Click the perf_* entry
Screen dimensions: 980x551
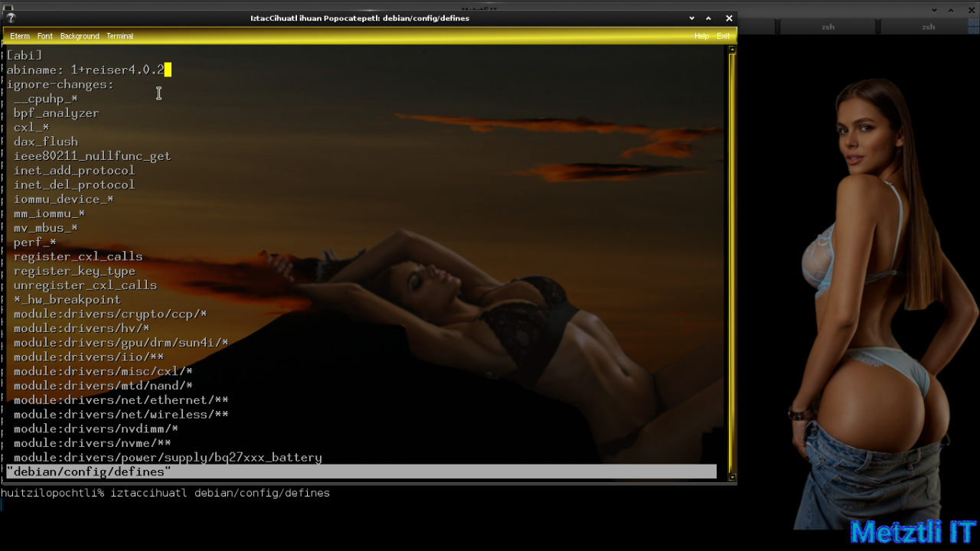(34, 242)
